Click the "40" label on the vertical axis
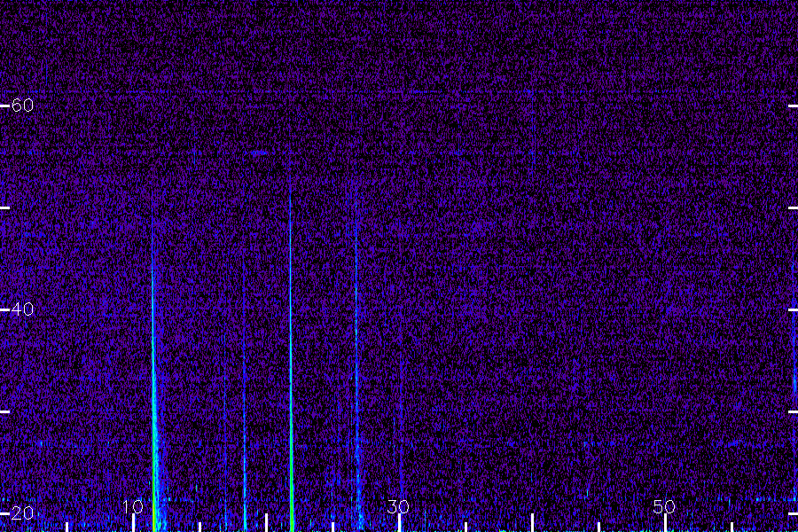The height and width of the screenshot is (532, 798). [22, 309]
